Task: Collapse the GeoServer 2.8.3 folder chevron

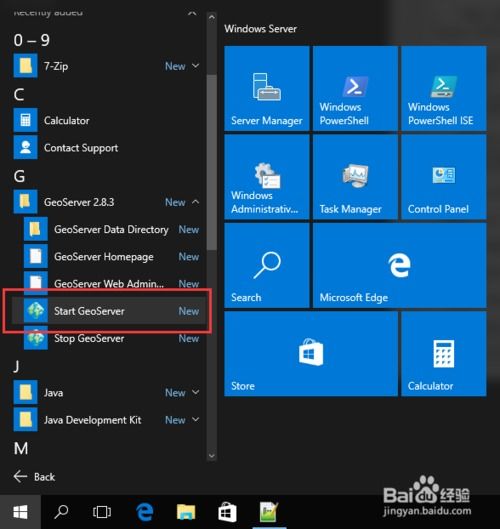Action: [195, 202]
